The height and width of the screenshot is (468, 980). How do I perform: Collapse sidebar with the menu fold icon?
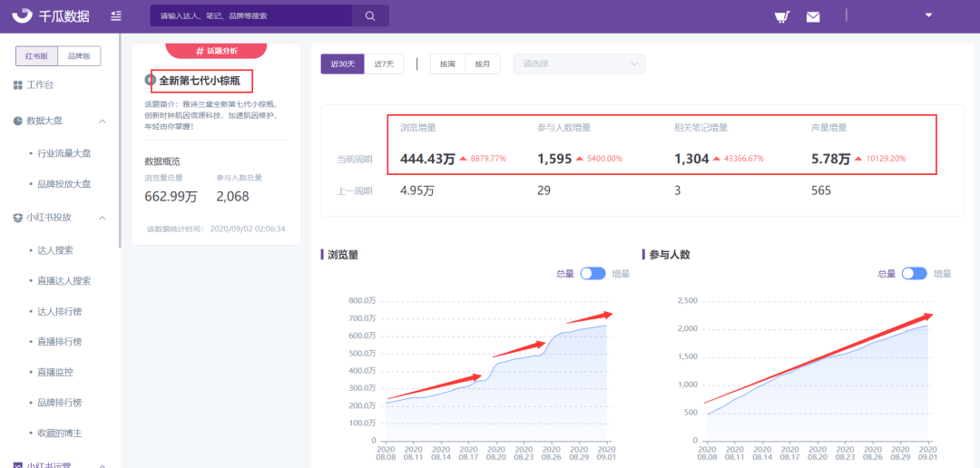tap(115, 15)
